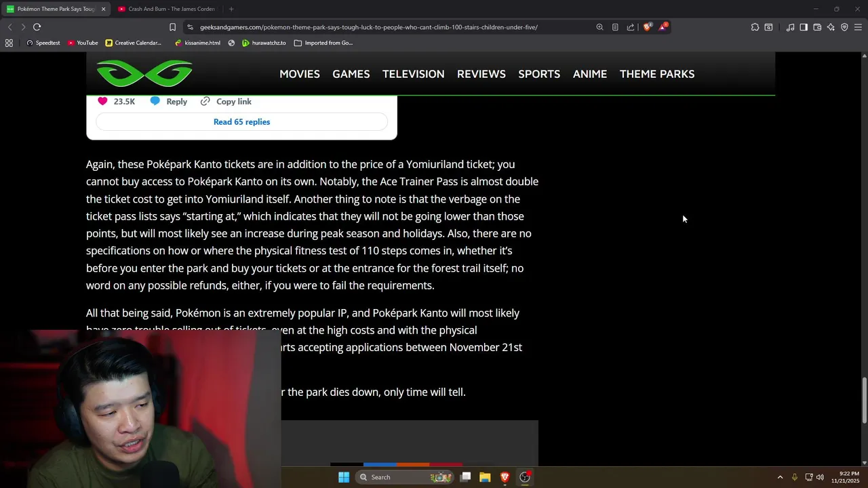The image size is (868, 488).
Task: Open a new browser tab with plus button
Action: (x=231, y=9)
